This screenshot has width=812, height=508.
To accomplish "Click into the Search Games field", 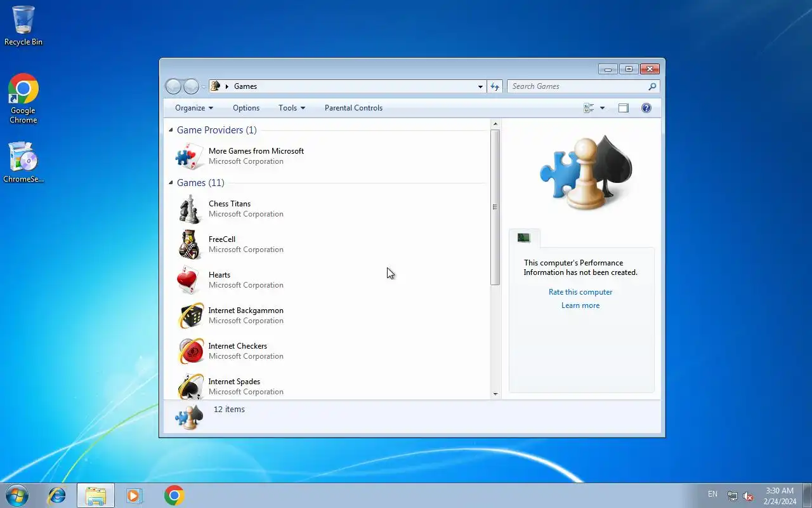I will 577,86.
